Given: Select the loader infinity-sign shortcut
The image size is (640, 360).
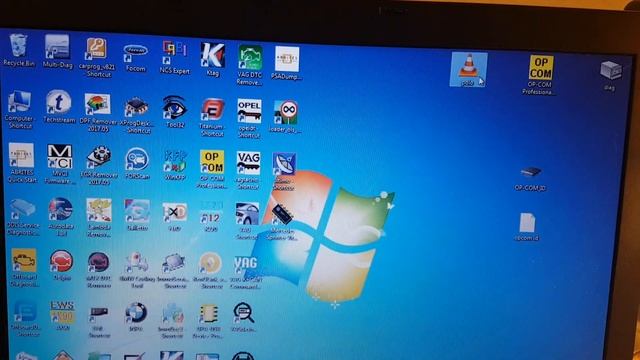Looking at the screenshot, I should (x=286, y=113).
